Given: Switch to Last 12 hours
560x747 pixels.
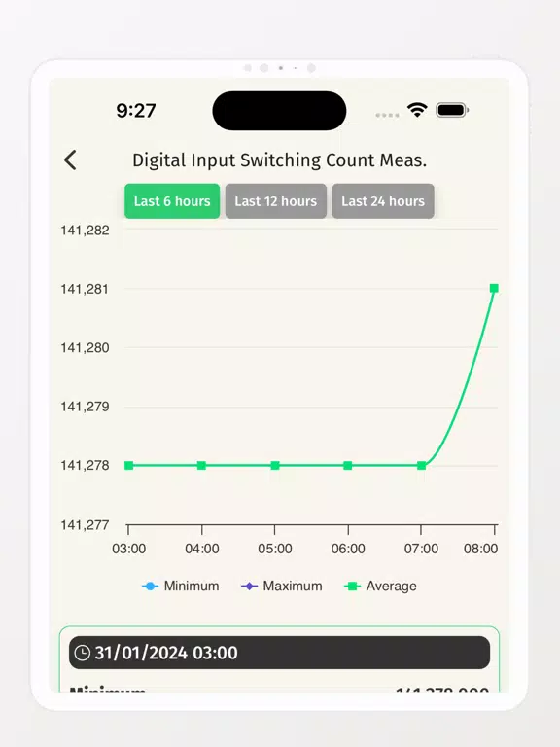Looking at the screenshot, I should point(276,201).
